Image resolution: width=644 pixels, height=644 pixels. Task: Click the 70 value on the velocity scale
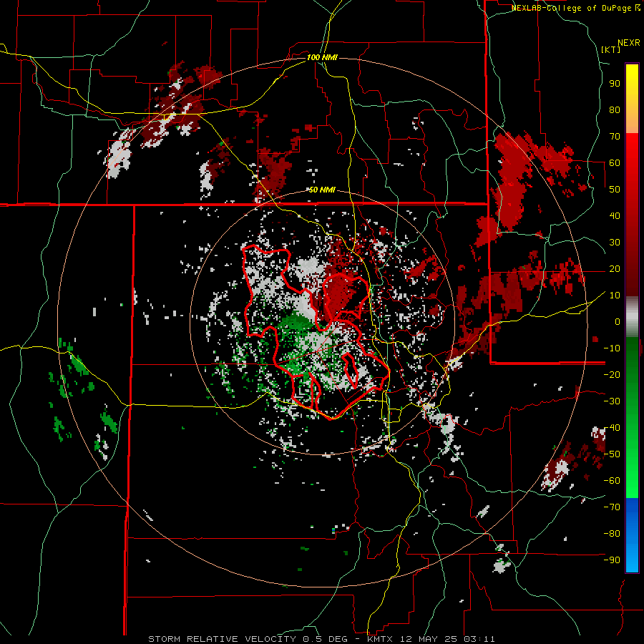(615, 137)
